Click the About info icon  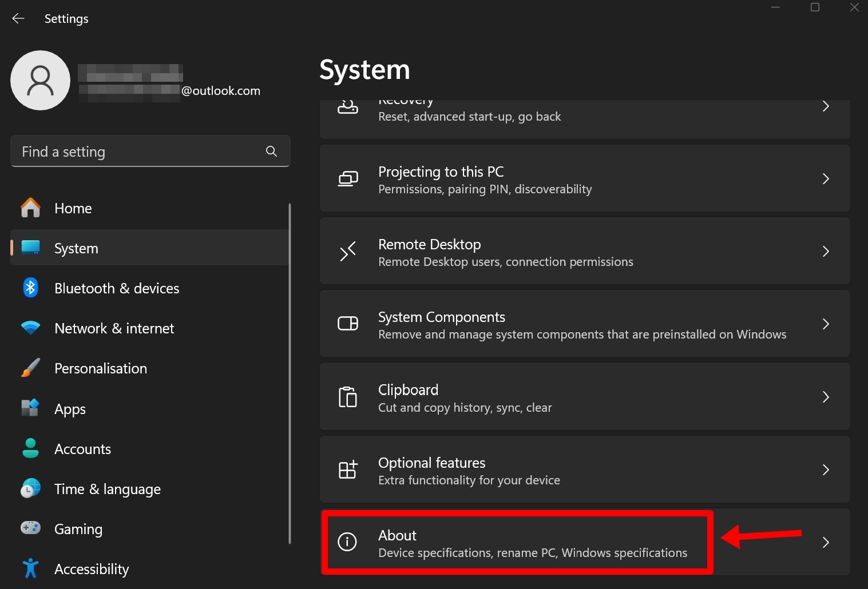(347, 542)
